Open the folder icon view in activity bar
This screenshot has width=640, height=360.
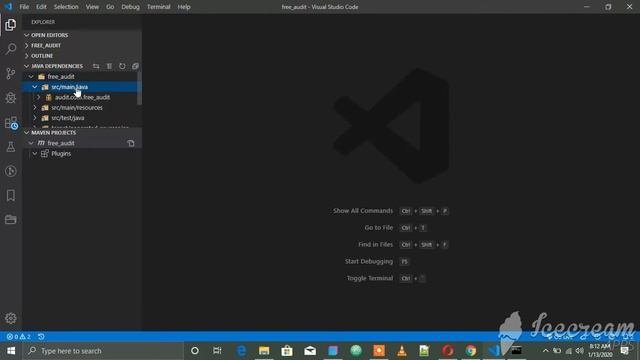point(11,220)
